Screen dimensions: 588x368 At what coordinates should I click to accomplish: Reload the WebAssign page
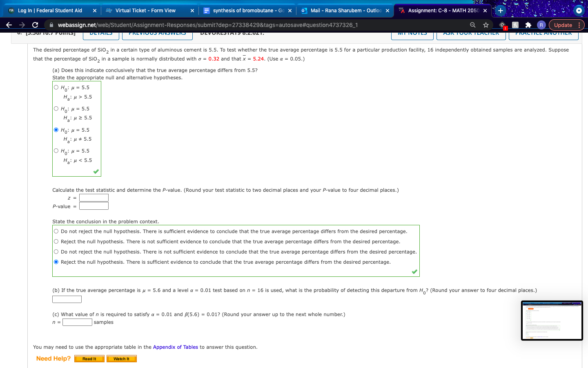35,25
